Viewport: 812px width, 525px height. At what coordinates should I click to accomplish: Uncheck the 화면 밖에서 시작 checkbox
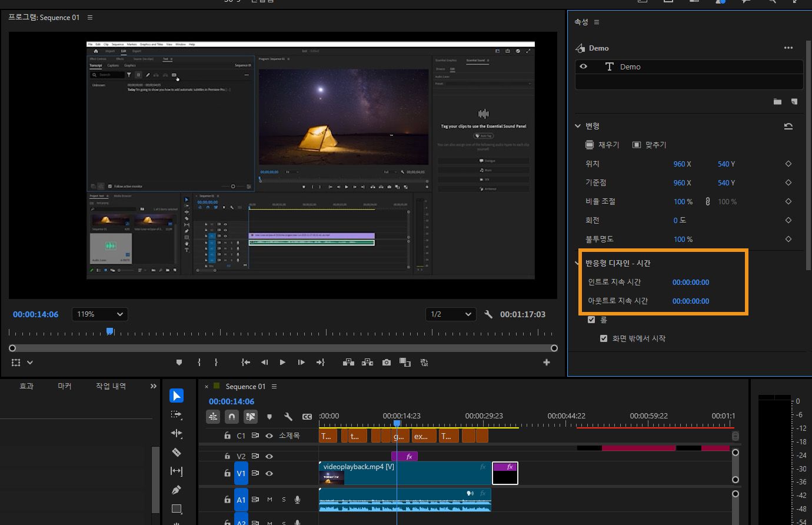click(x=603, y=338)
